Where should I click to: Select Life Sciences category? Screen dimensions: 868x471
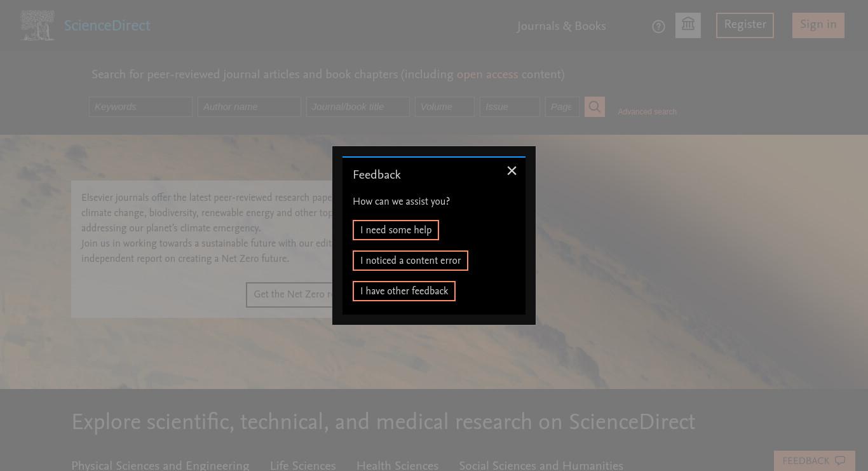302,466
